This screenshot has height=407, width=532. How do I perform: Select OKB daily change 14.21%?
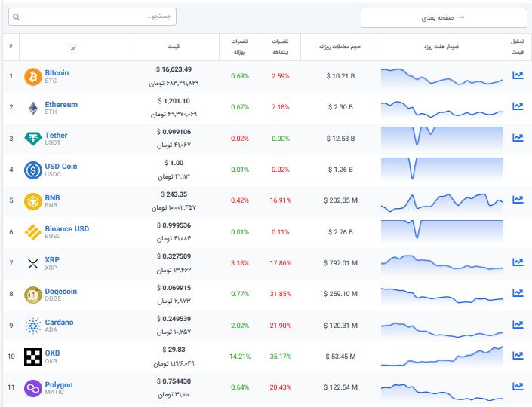[240, 357]
